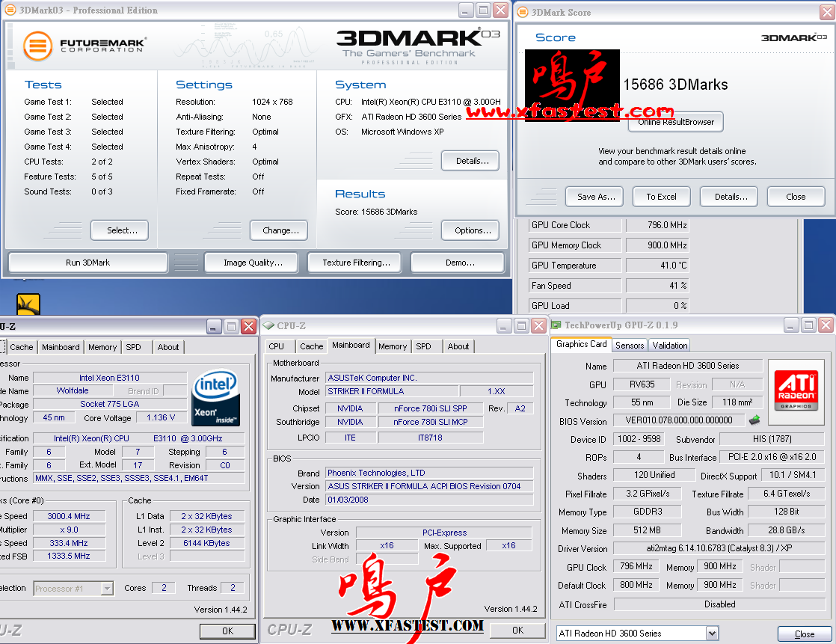Click the Level 2 6144 KBytes cache value
The height and width of the screenshot is (644, 836).
tap(206, 543)
